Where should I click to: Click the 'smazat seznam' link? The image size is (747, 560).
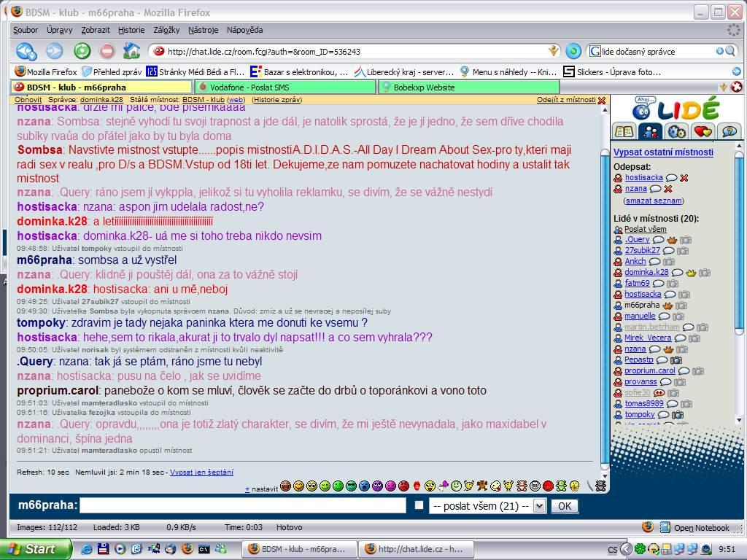(x=654, y=201)
